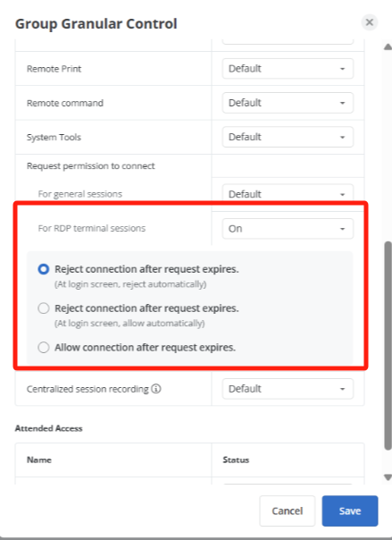392x540 pixels.
Task: Click the Save button
Action: coord(350,510)
